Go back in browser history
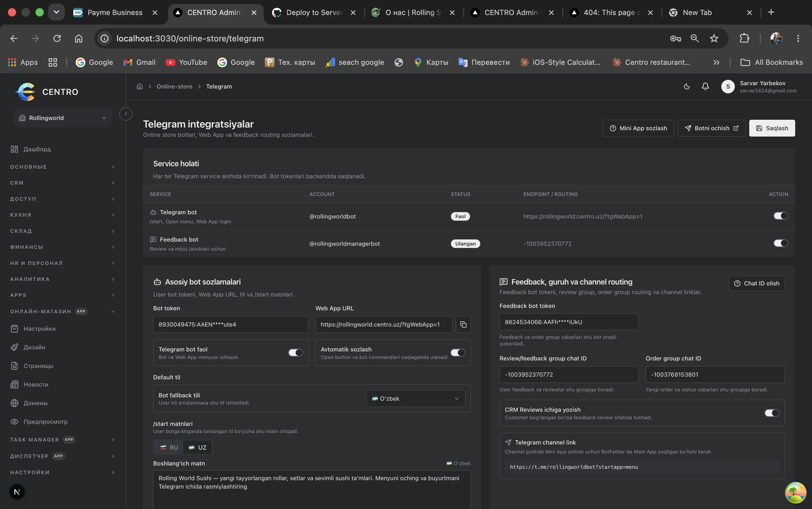812x509 pixels. (x=14, y=38)
